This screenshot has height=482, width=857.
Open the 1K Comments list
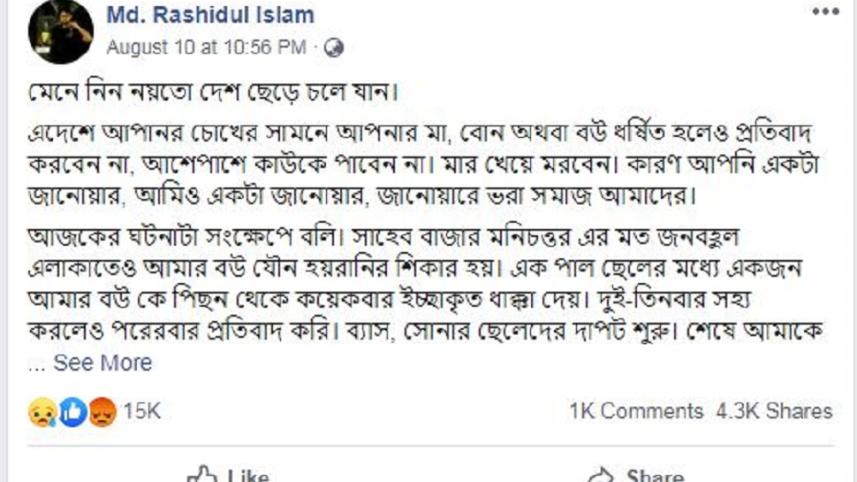click(x=636, y=411)
